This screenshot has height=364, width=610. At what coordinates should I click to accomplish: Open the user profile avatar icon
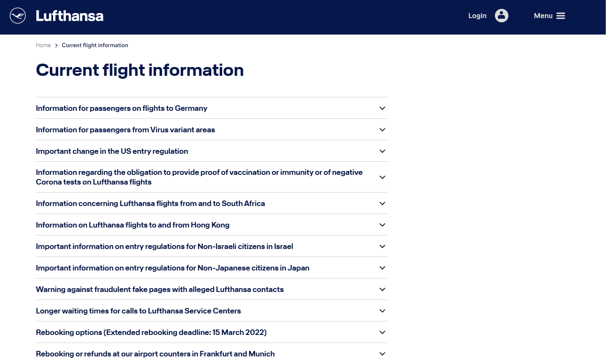501,16
